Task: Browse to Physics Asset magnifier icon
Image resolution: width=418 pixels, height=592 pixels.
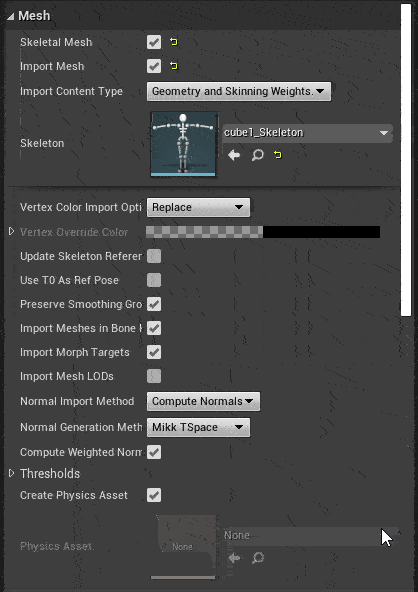Action: [x=258, y=558]
